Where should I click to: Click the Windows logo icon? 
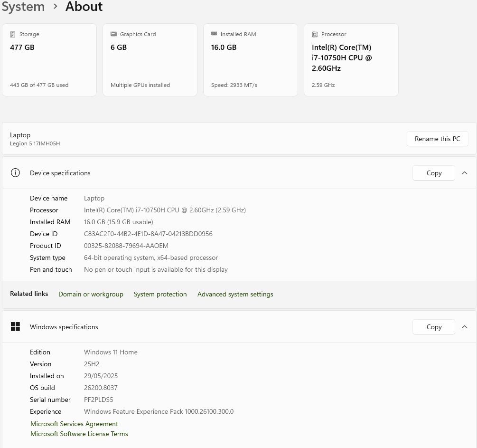click(15, 327)
